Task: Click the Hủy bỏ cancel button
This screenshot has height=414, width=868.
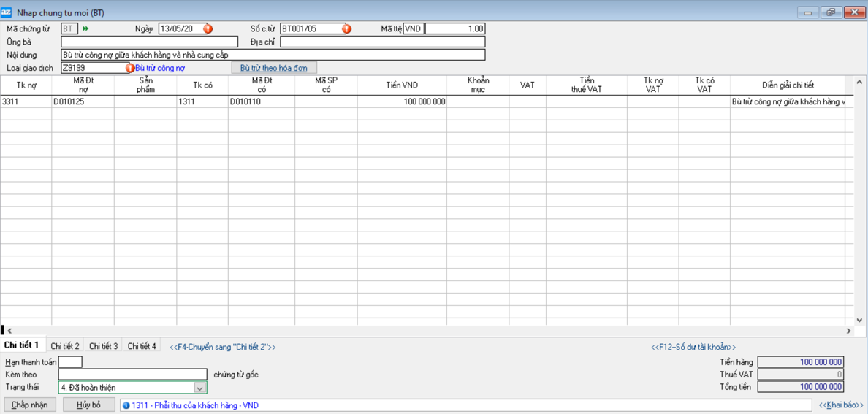Action: click(x=88, y=405)
